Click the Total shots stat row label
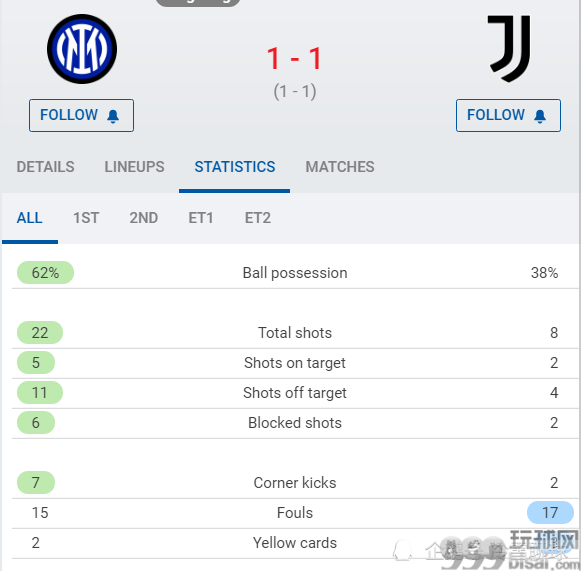 [x=295, y=333]
